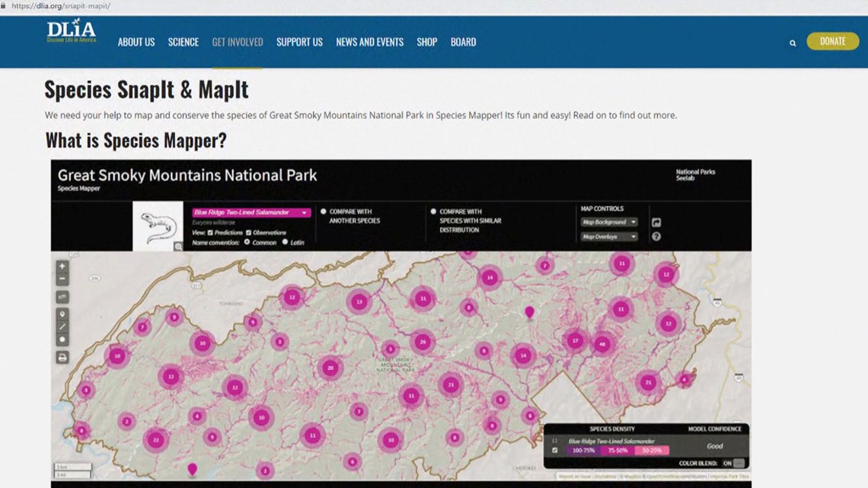Click the 'Great Smoky Mountains National Park' map title
This screenshot has width=868, height=488.
[187, 175]
